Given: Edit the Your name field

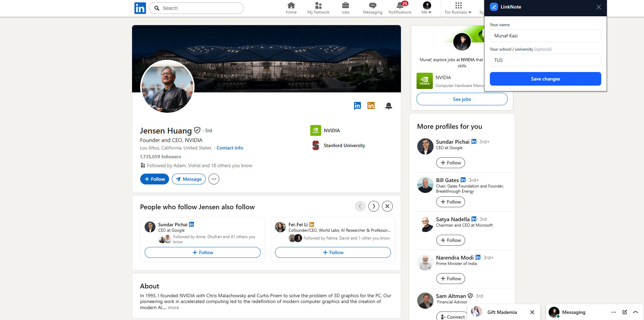Looking at the screenshot, I should pyautogui.click(x=546, y=36).
